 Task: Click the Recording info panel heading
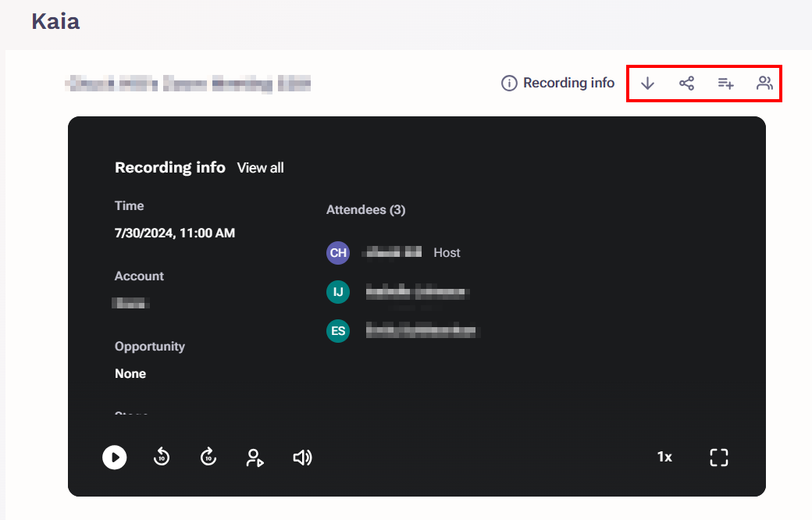[170, 167]
